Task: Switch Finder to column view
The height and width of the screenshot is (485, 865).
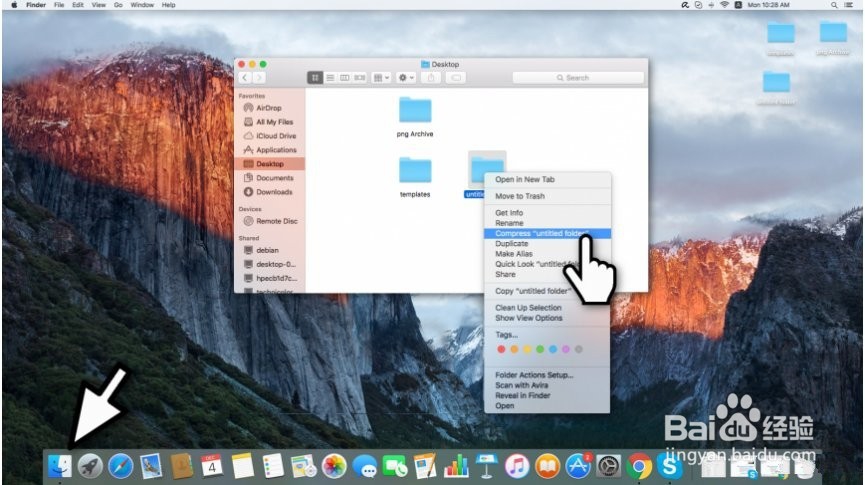Action: click(x=345, y=78)
